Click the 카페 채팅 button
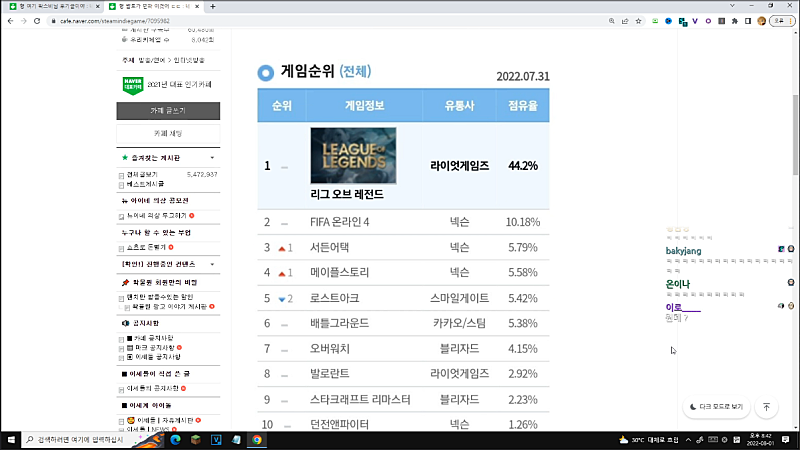Viewport: 800px width, 450px height. coord(168,133)
